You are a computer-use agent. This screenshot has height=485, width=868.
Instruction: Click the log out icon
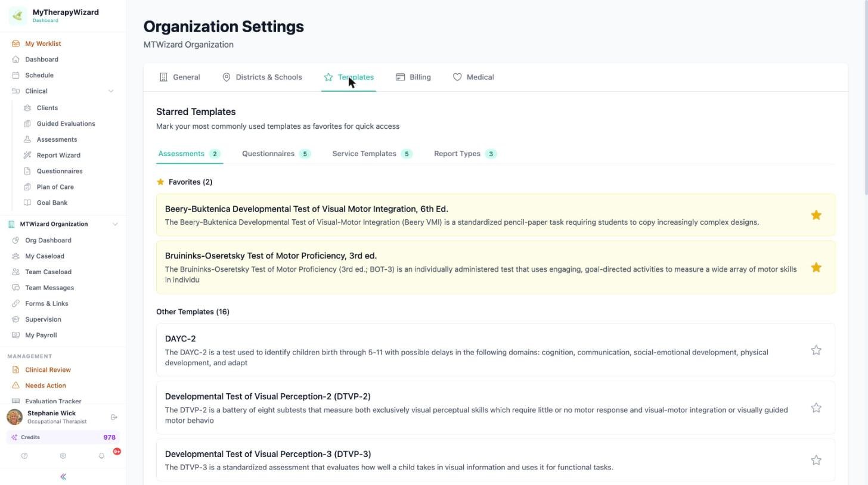(114, 418)
